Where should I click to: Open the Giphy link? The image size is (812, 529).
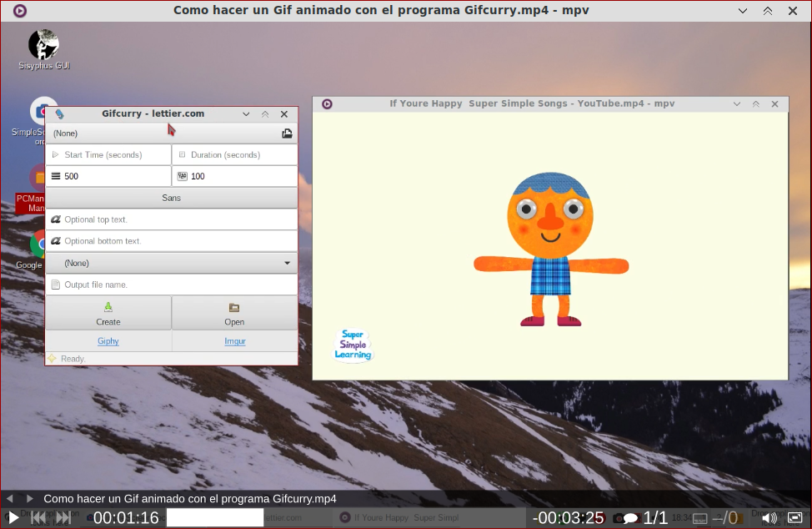108,340
